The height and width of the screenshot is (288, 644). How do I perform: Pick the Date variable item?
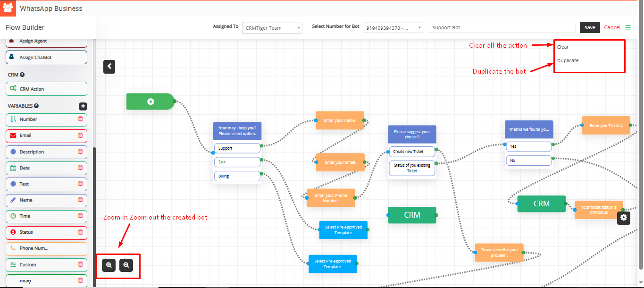coord(47,168)
